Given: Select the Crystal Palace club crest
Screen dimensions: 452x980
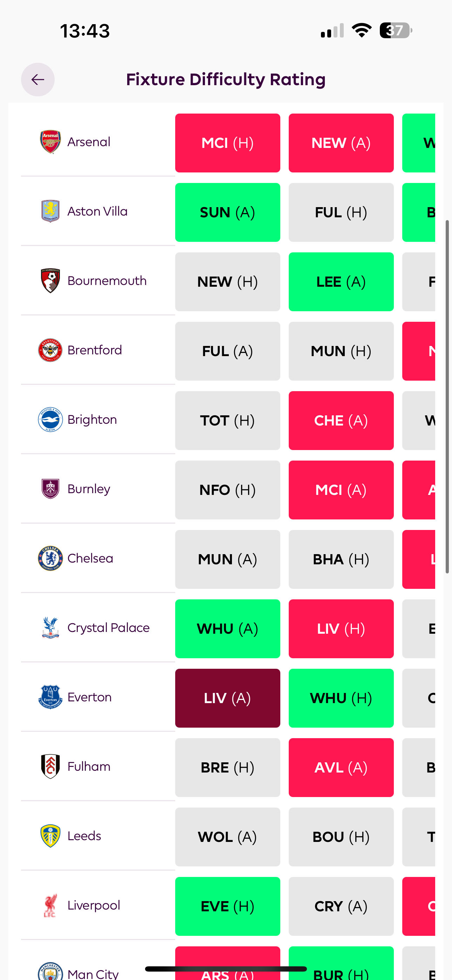Looking at the screenshot, I should pos(50,628).
